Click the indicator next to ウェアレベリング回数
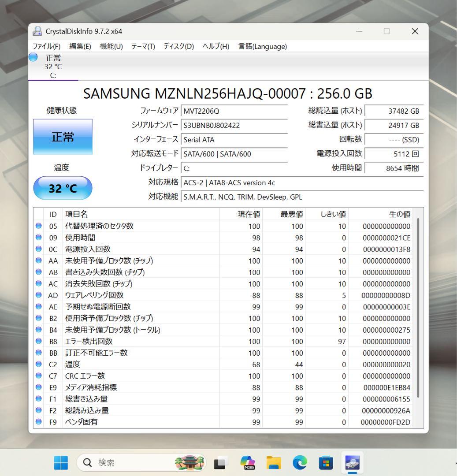 click(38, 295)
